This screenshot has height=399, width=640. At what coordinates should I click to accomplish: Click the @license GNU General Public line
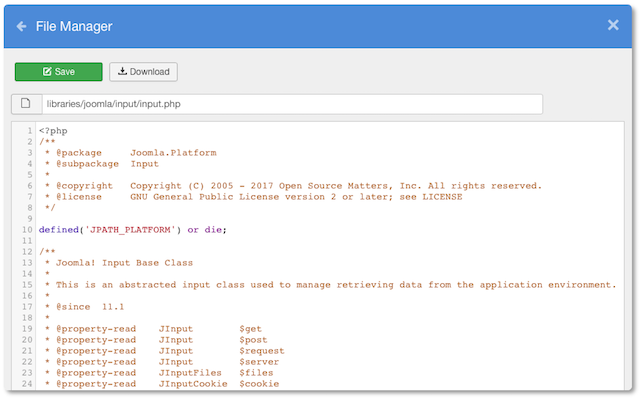(x=254, y=197)
